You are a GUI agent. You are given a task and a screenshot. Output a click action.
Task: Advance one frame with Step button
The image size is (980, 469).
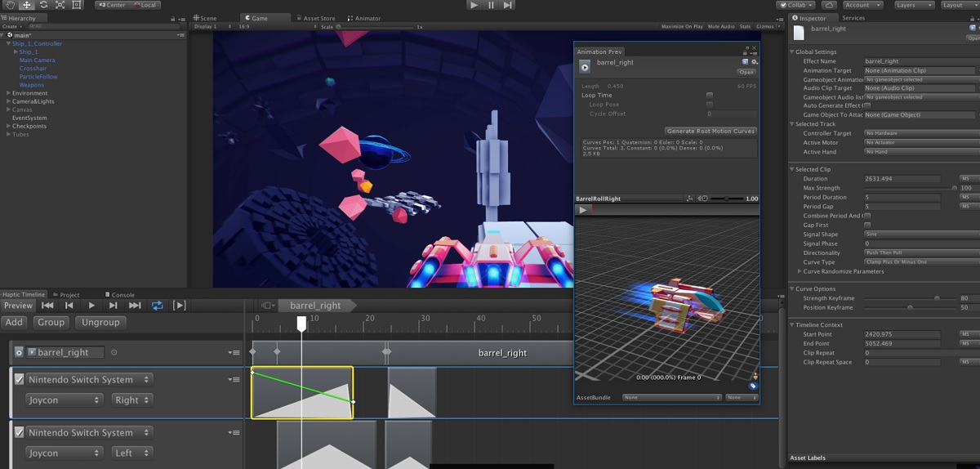point(507,5)
